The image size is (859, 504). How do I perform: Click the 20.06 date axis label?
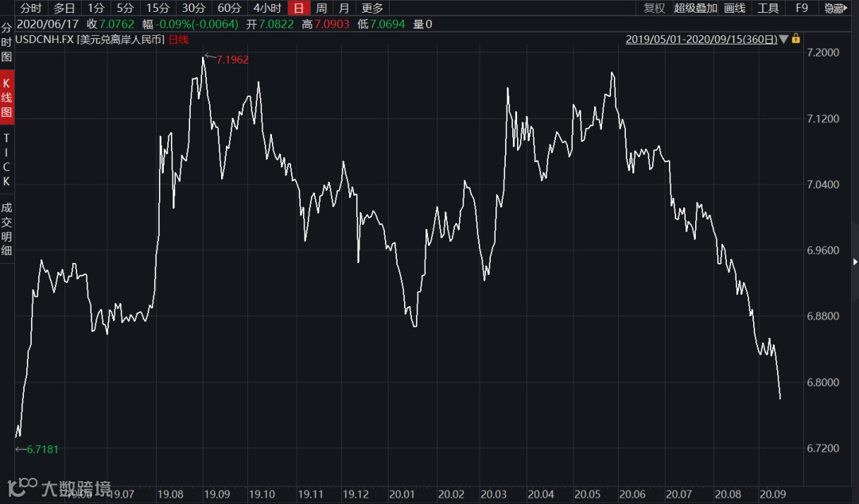(632, 494)
